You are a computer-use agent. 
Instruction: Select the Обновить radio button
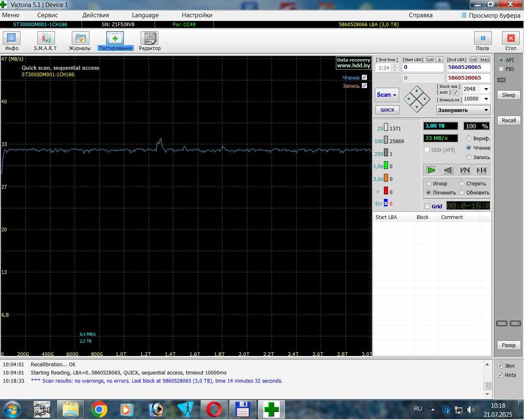[461, 192]
